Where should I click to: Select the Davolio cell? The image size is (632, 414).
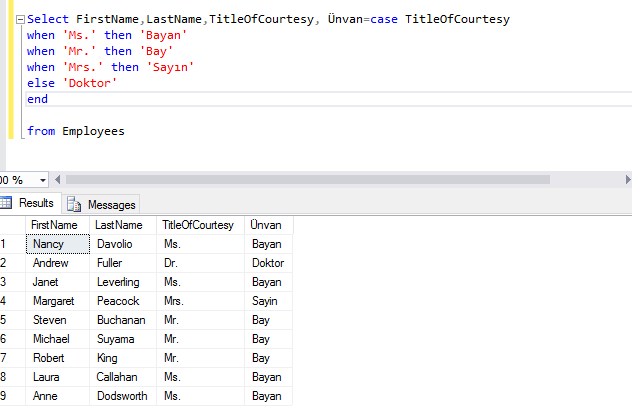[x=123, y=244]
